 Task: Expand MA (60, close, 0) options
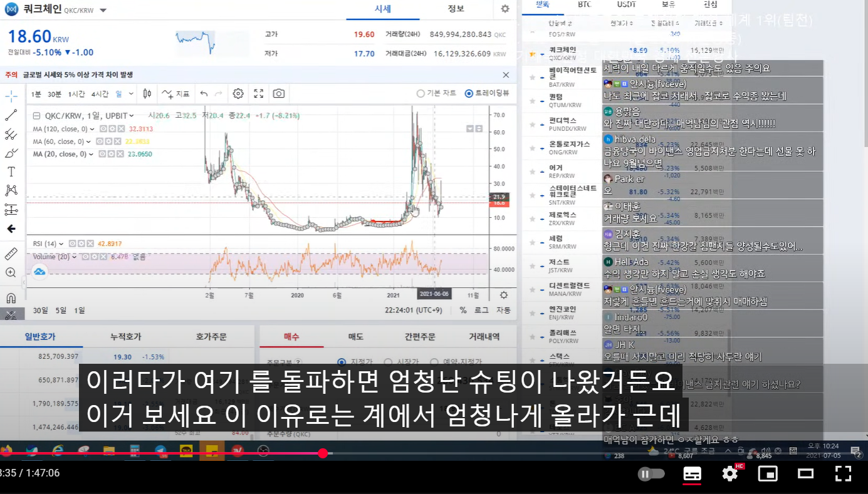point(88,142)
